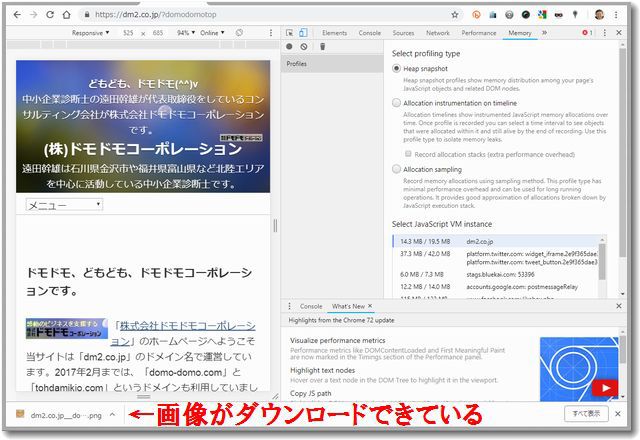Click the first extension icon after the star
The width and height of the screenshot is (640, 440).
[x=476, y=15]
